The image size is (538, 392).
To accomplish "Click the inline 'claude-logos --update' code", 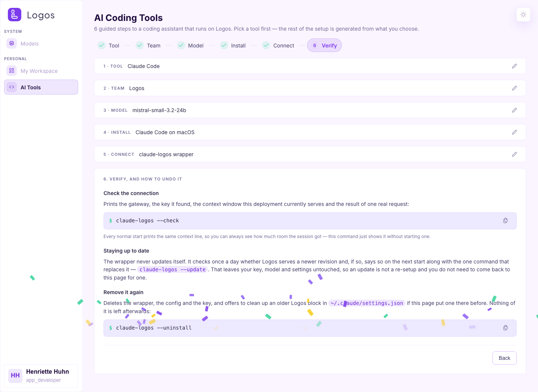I will click(173, 269).
